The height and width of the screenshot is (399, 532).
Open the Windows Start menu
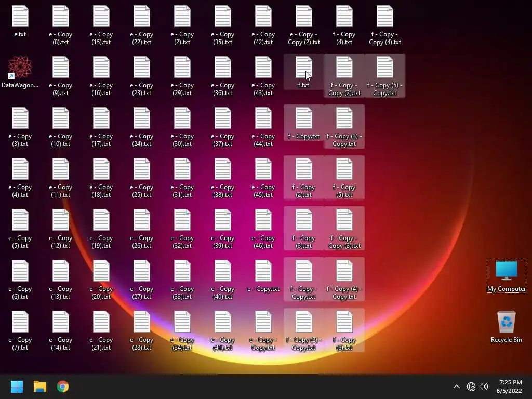click(x=17, y=387)
